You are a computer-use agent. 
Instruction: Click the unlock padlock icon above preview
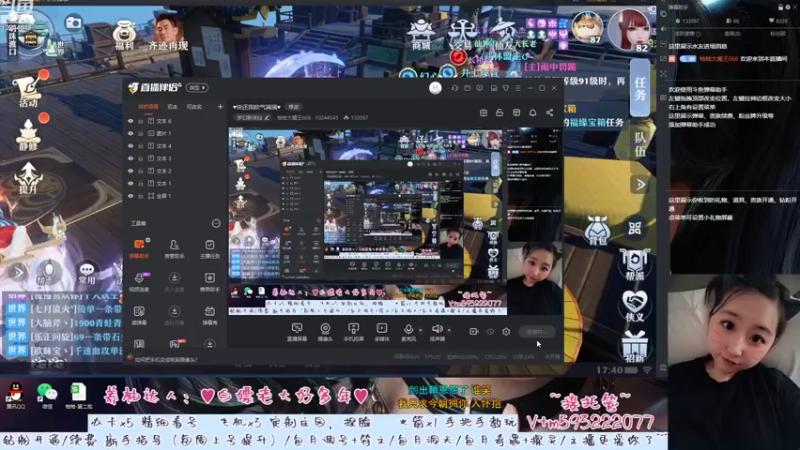tap(499, 112)
